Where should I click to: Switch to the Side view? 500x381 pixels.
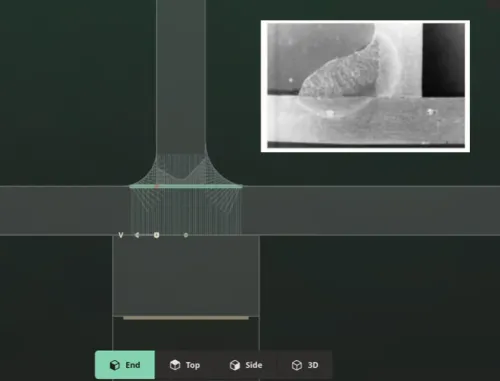click(x=246, y=365)
